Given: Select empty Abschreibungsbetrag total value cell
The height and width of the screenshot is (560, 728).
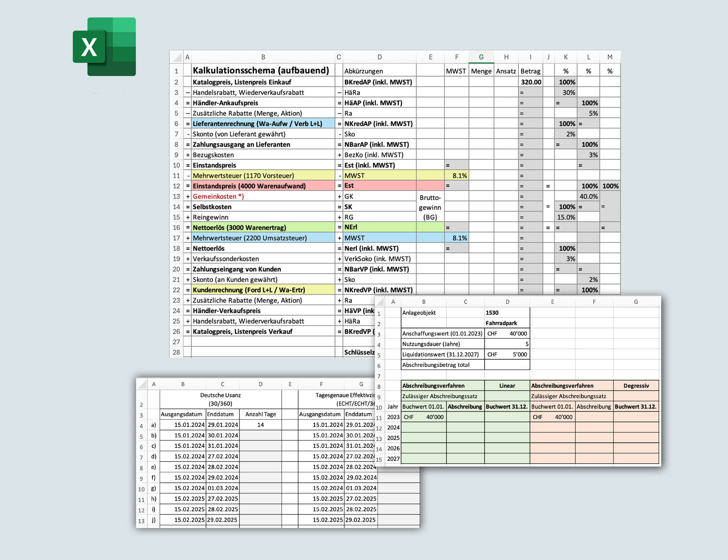Looking at the screenshot, I should click(507, 365).
